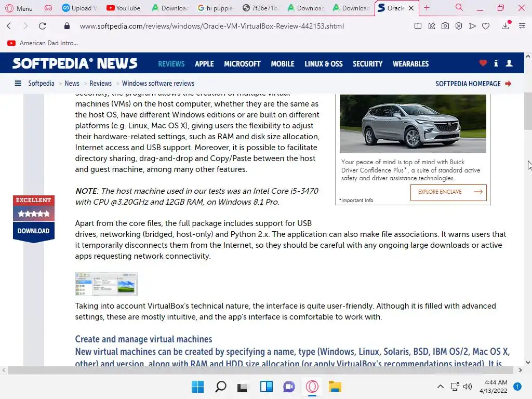
Task: Close the Oracle tab
Action: coord(411,8)
